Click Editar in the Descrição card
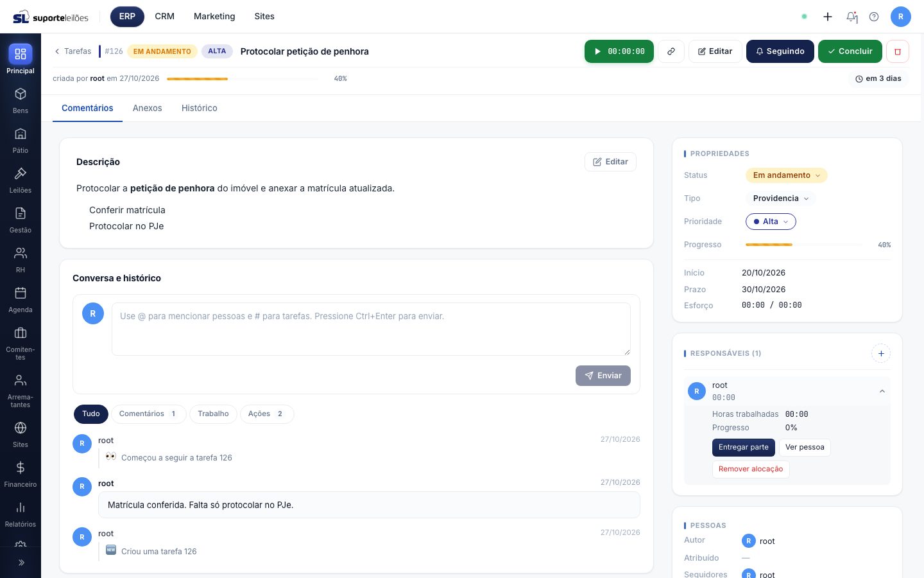 click(610, 162)
